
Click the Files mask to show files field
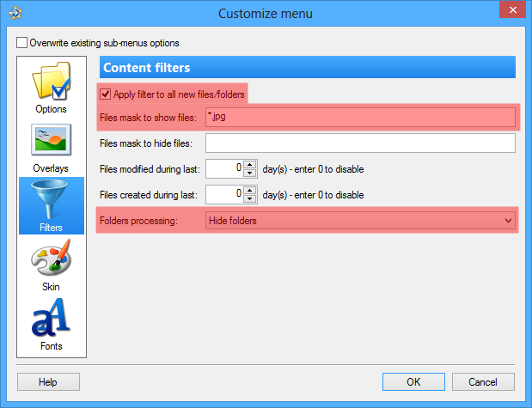tap(359, 117)
